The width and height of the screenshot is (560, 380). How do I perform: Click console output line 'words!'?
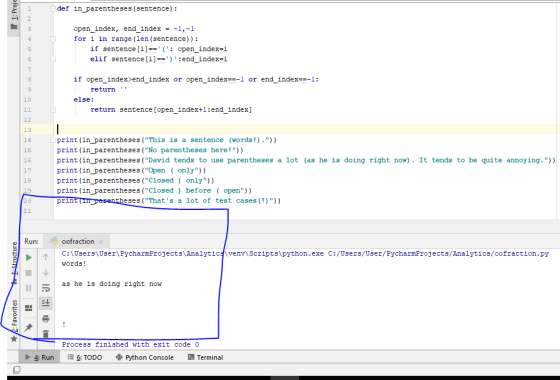(74, 264)
